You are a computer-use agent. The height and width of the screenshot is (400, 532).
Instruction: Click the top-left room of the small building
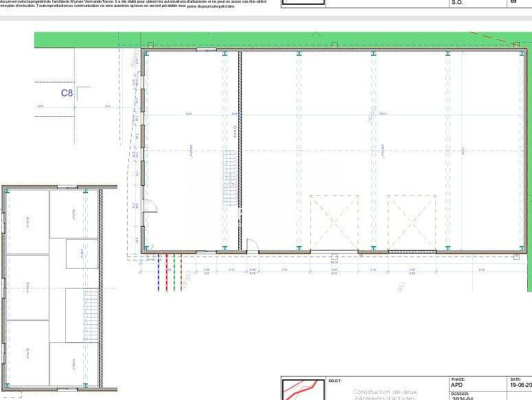[27, 221]
